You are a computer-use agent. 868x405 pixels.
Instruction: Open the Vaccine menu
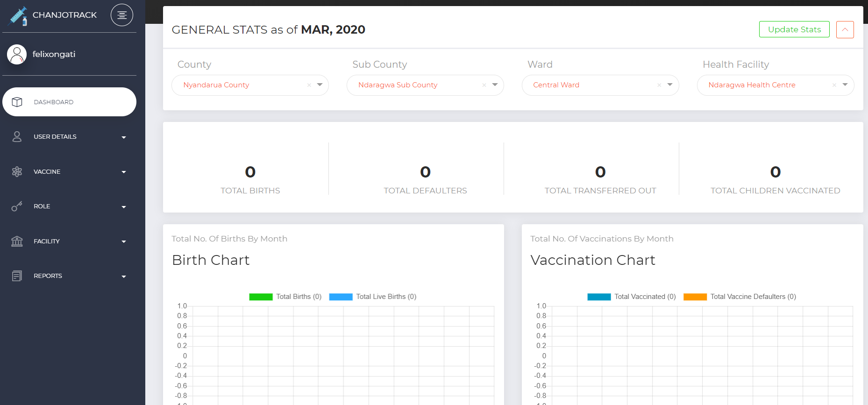click(69, 171)
